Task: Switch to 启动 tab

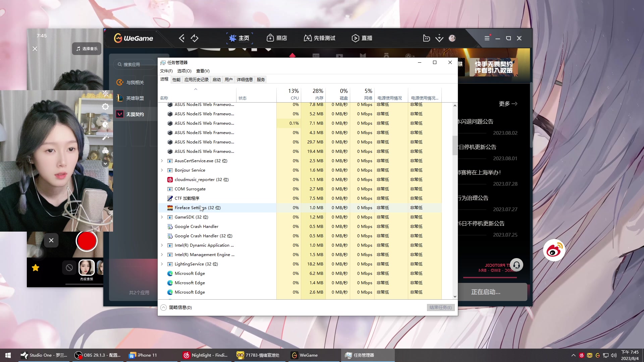Action: pos(217,80)
